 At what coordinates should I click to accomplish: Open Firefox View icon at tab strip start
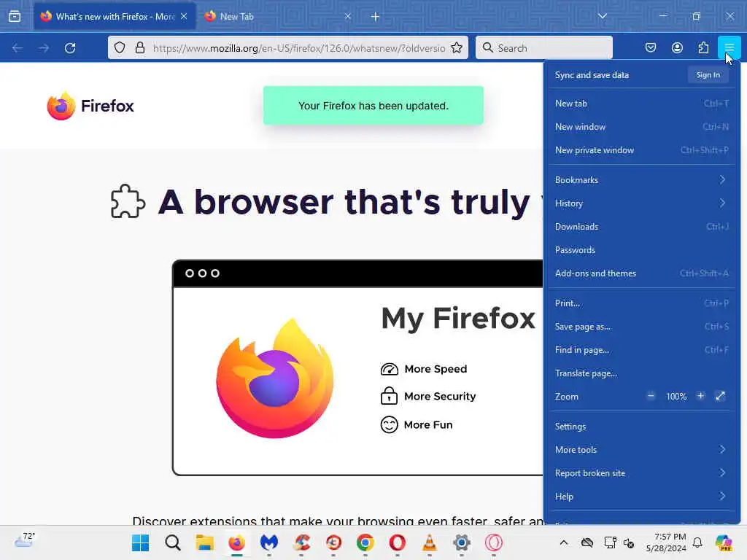point(15,17)
